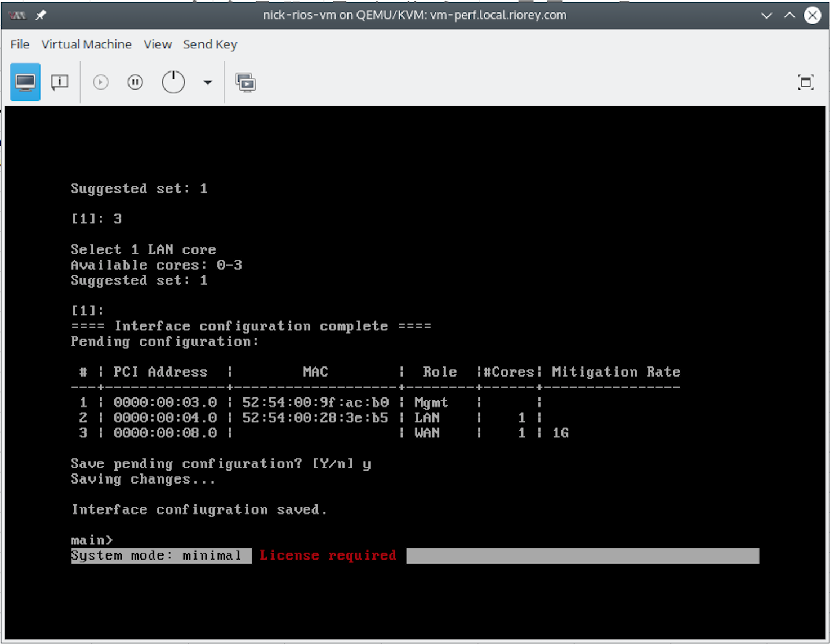
Task: Toggle the pin icon in title bar
Action: (41, 15)
